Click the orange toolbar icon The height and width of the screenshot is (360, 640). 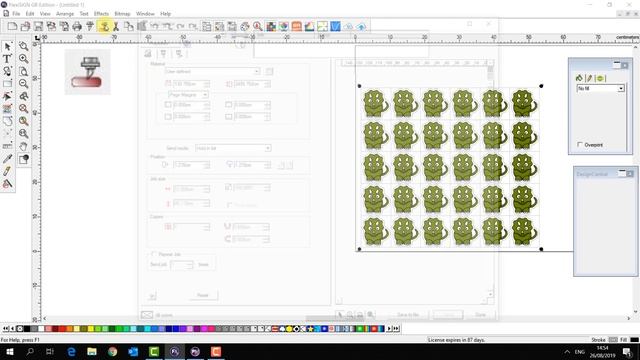coord(297,27)
